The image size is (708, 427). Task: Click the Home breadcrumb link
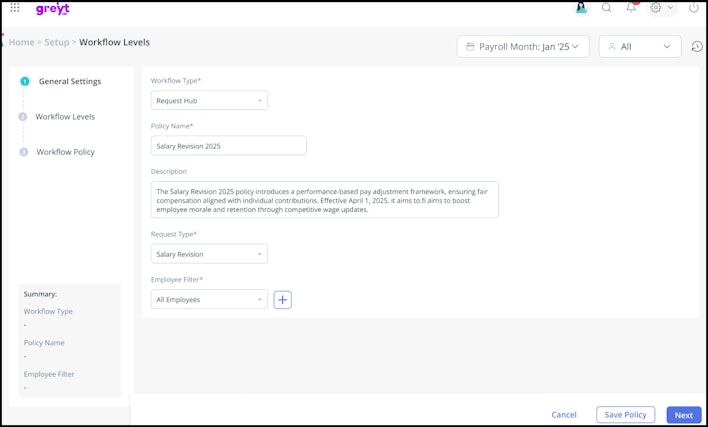[22, 42]
